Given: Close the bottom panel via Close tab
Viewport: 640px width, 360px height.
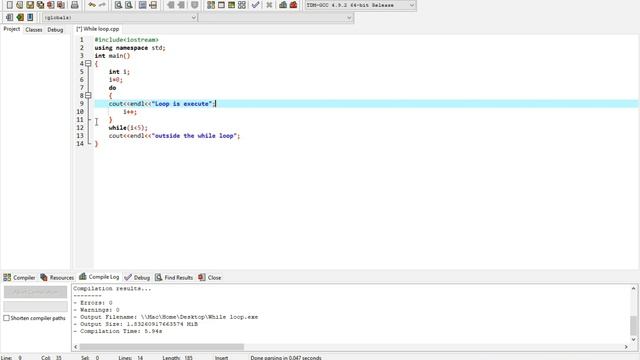Looking at the screenshot, I should [210, 277].
